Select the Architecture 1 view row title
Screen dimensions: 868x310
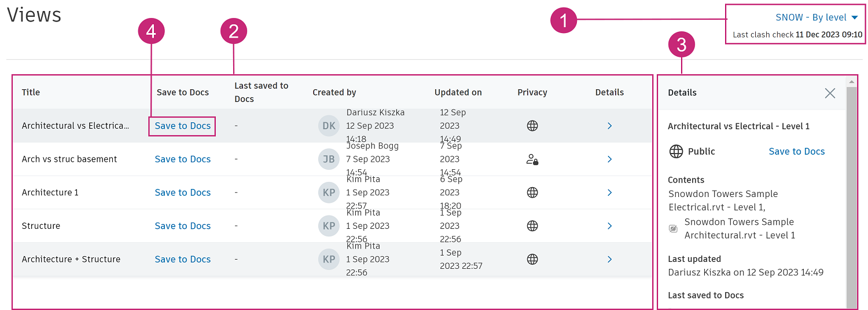50,192
